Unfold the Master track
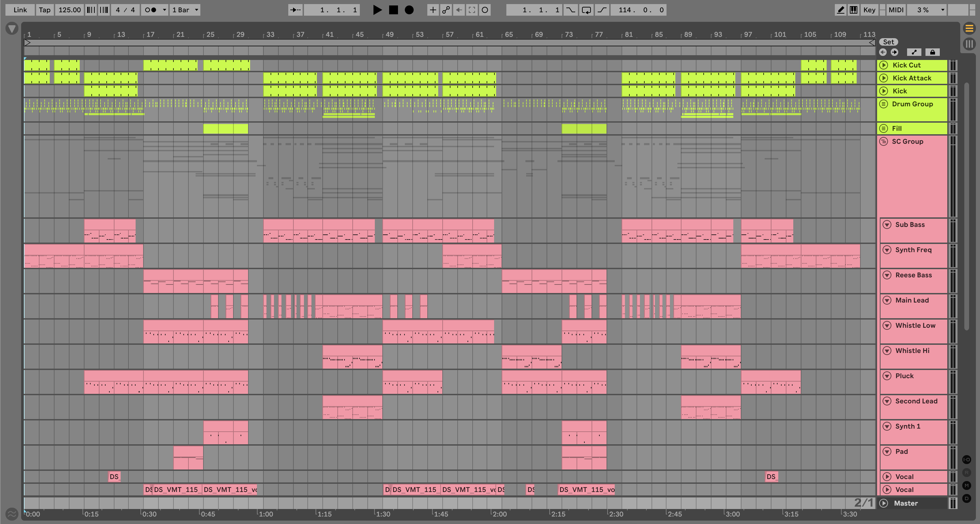The image size is (980, 524). pos(884,503)
